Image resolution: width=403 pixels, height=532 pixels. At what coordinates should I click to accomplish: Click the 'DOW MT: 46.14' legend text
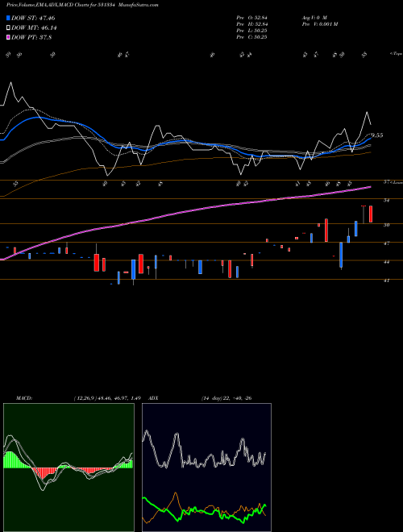coord(34,28)
